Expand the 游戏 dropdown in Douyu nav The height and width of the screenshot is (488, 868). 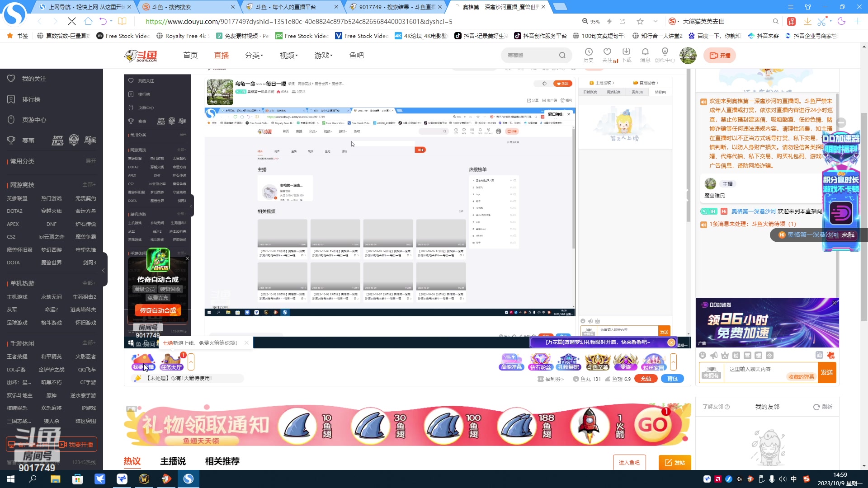(324, 55)
